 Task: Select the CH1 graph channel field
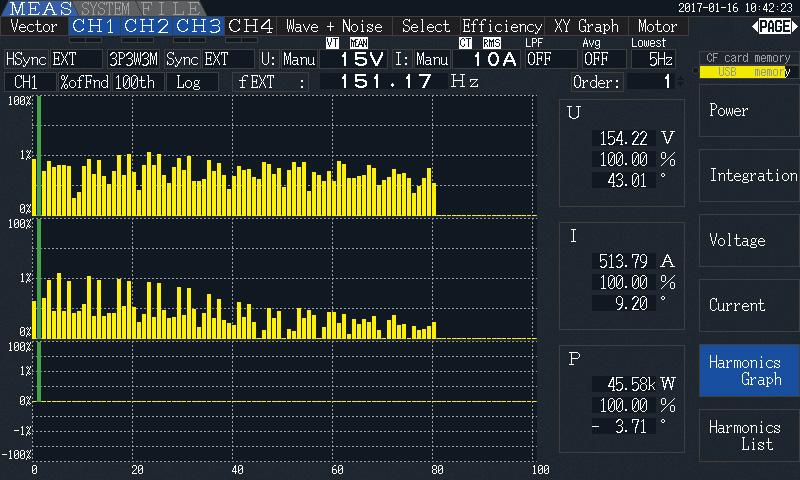click(x=30, y=82)
